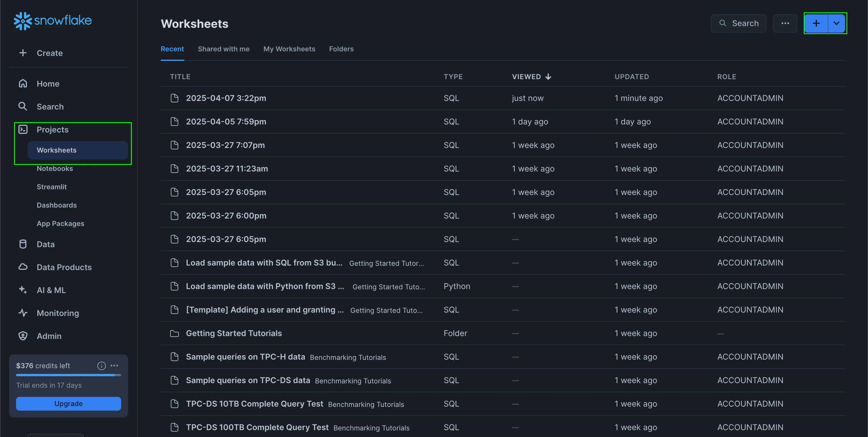Click the Worksheets search field
The width and height of the screenshot is (868, 437).
[x=738, y=23]
